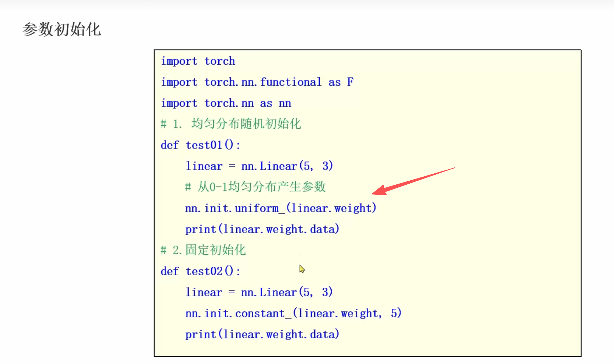Click 'import torch.nn as nn' line
The height and width of the screenshot is (364, 614).
[226, 103]
